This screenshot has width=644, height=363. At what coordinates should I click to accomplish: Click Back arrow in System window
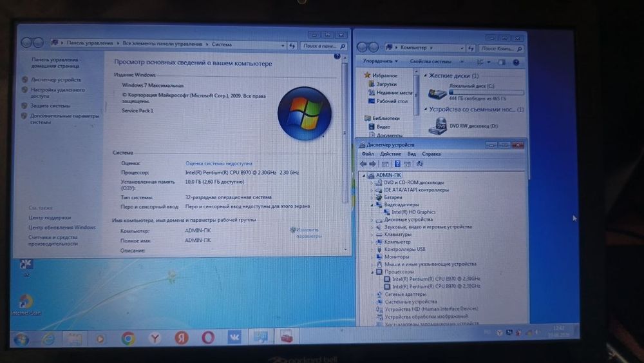[26, 43]
